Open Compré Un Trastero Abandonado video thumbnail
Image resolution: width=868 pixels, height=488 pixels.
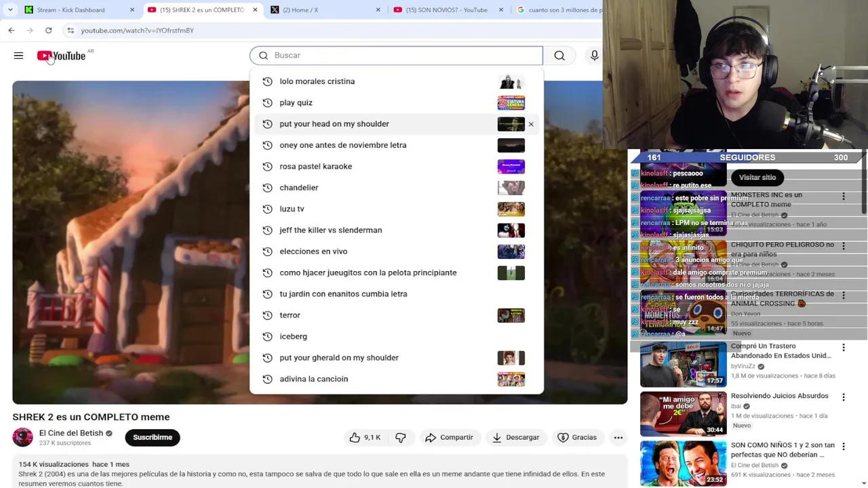click(x=683, y=364)
